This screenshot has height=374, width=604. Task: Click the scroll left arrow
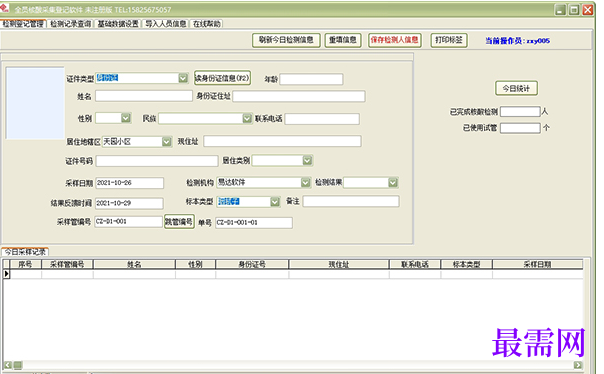(7, 365)
